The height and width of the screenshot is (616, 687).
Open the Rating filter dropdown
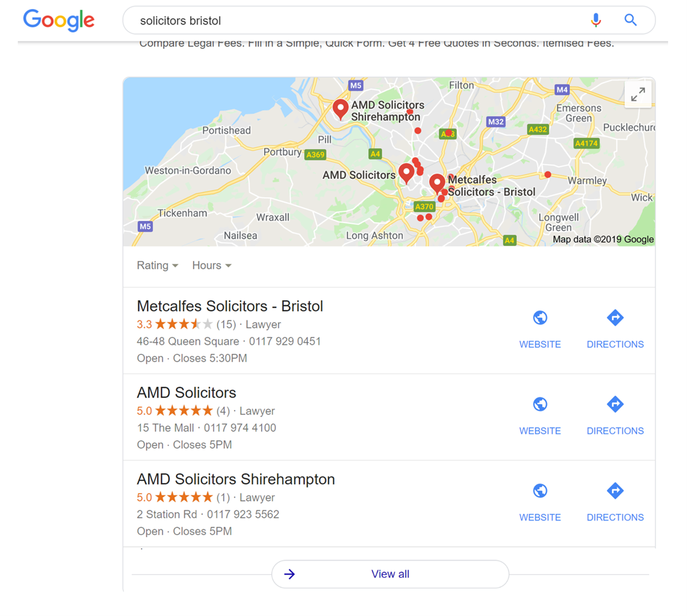[x=158, y=265]
